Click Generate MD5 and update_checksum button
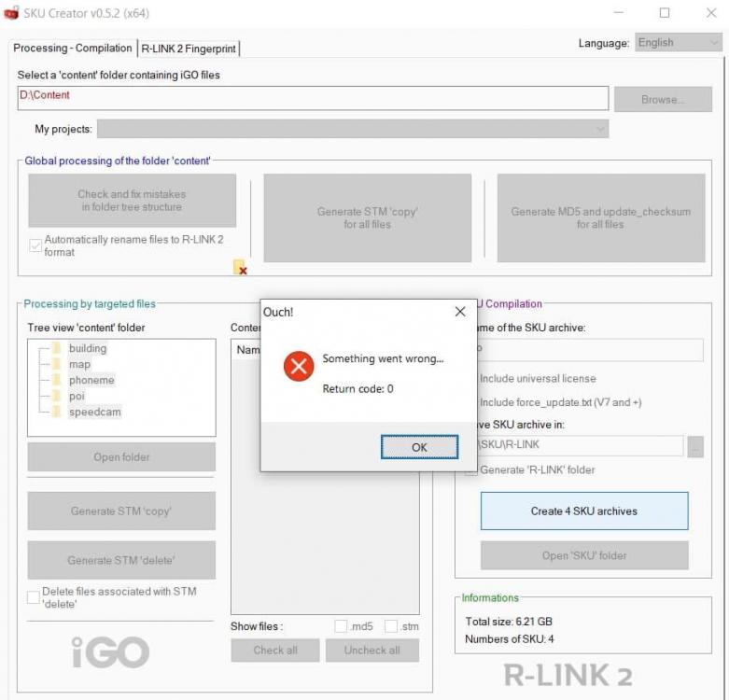 tap(601, 217)
